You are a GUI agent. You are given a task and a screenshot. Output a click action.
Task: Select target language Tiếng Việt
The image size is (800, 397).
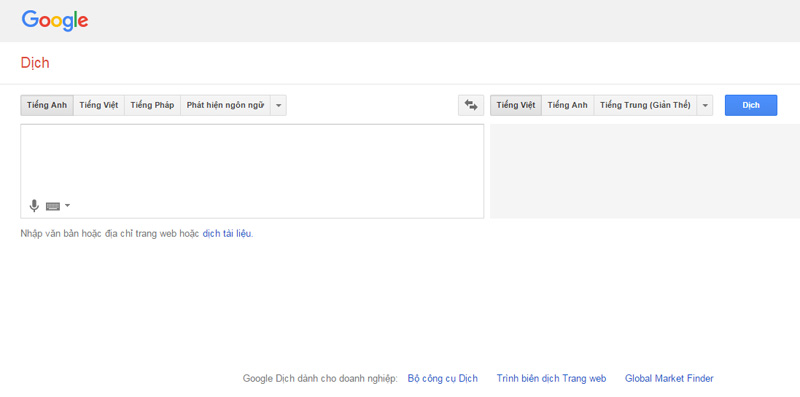(x=516, y=105)
